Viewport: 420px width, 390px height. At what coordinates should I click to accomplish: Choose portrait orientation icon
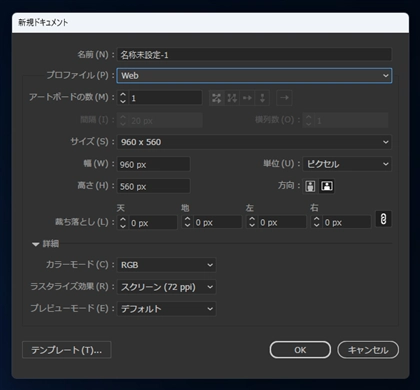click(310, 186)
